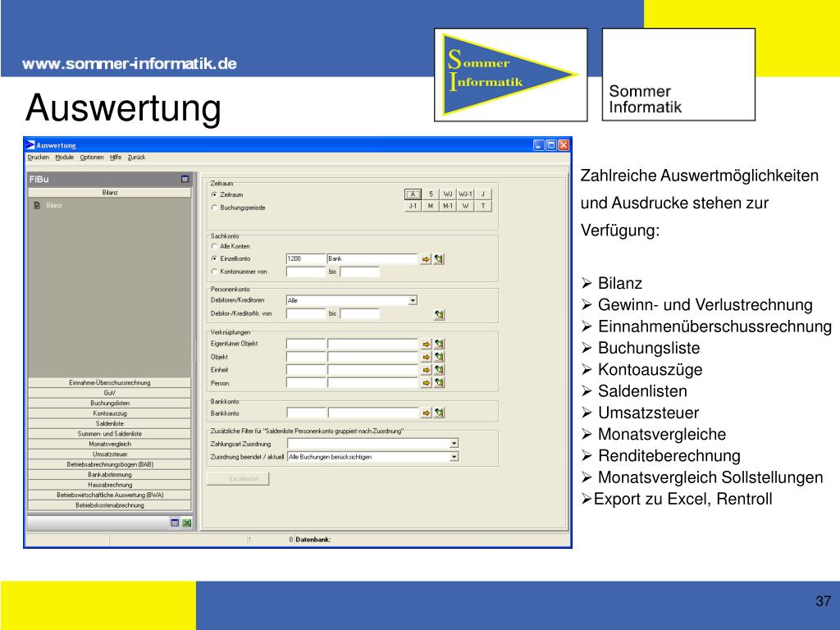
Task: Click the W period shortcut button
Action: coord(465,206)
